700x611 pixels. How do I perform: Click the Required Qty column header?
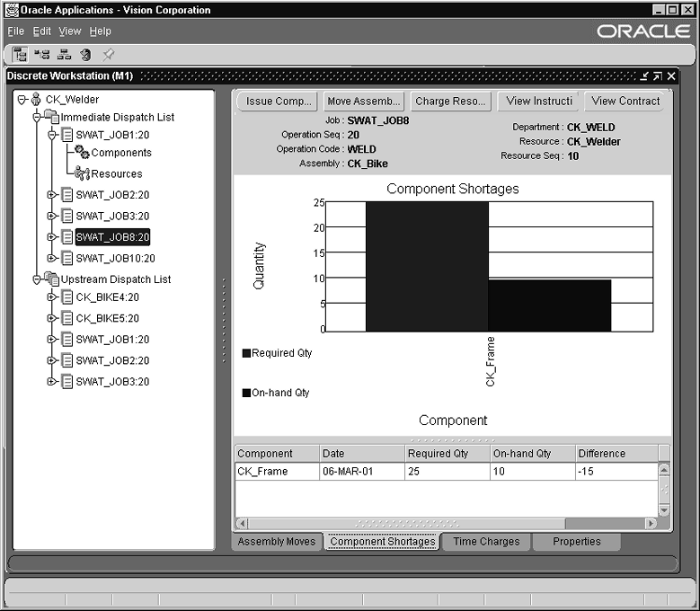coord(447,454)
